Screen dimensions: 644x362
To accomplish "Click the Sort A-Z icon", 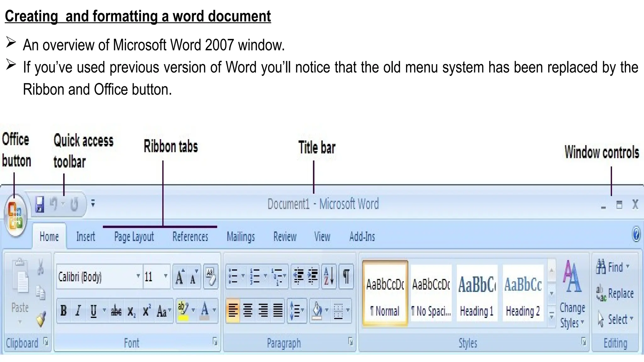I will point(329,276).
